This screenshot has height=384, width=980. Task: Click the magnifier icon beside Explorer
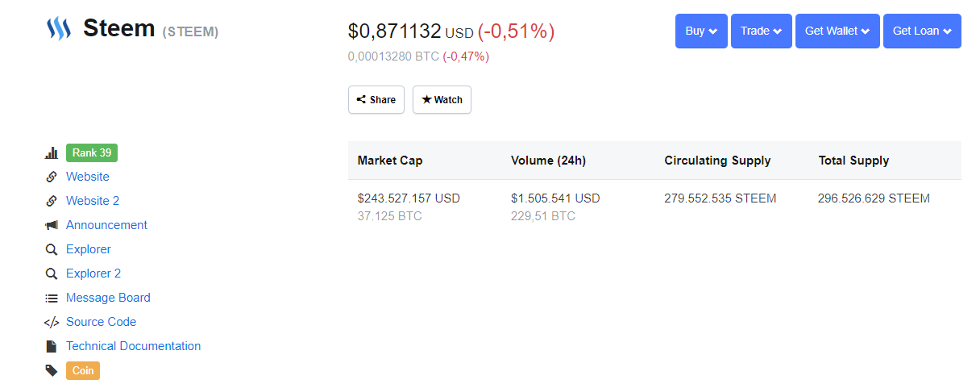point(52,249)
